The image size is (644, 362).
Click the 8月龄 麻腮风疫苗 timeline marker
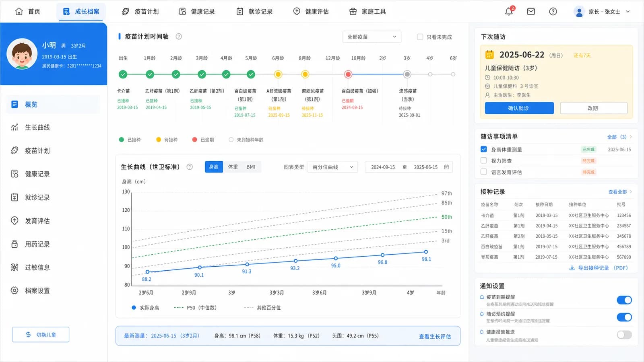tap(305, 74)
